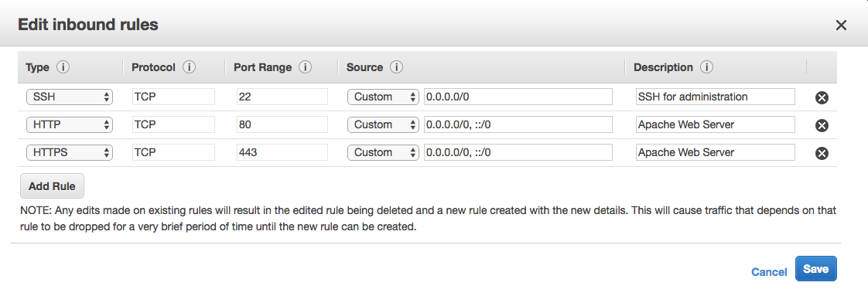Open the Custom source dropdown for SSH rule
The height and width of the screenshot is (296, 868).
click(383, 97)
